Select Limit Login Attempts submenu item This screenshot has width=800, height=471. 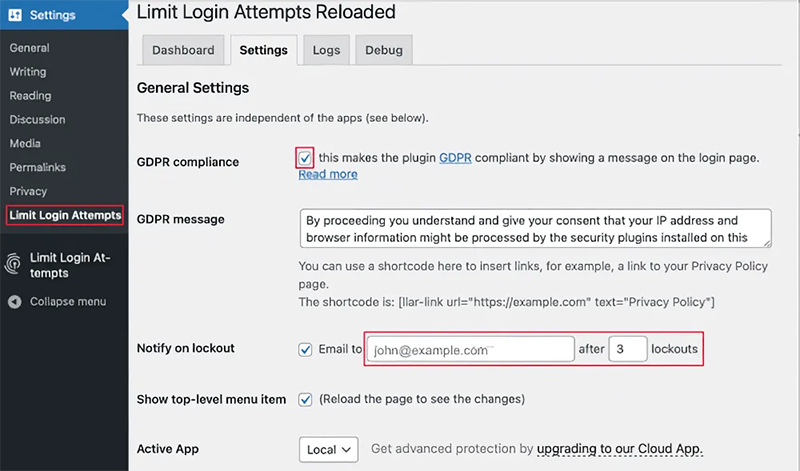coord(65,215)
